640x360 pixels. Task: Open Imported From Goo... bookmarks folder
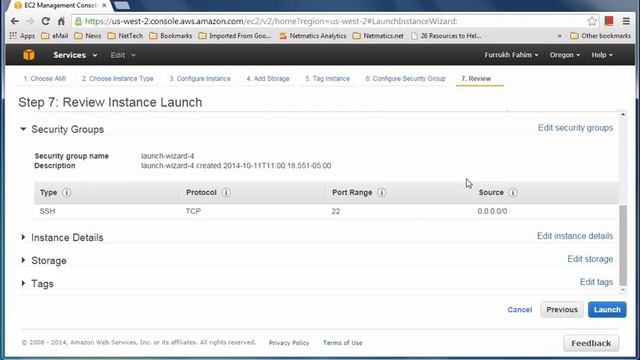(235, 36)
